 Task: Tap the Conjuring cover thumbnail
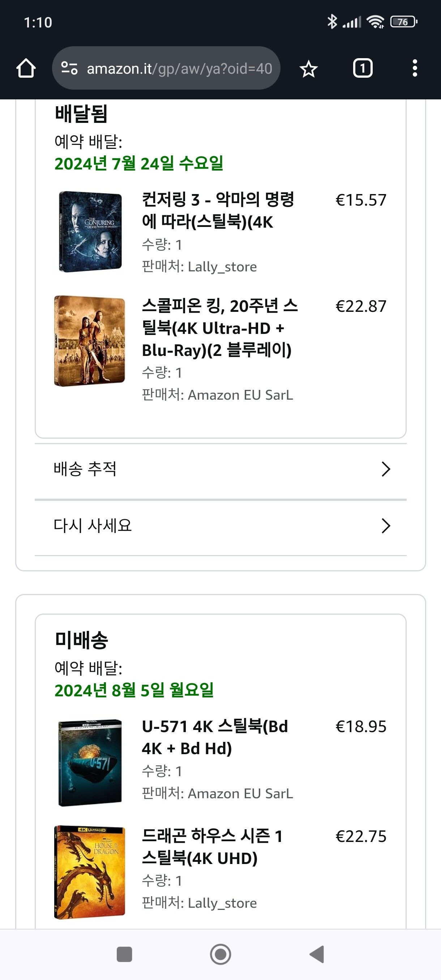pos(90,231)
